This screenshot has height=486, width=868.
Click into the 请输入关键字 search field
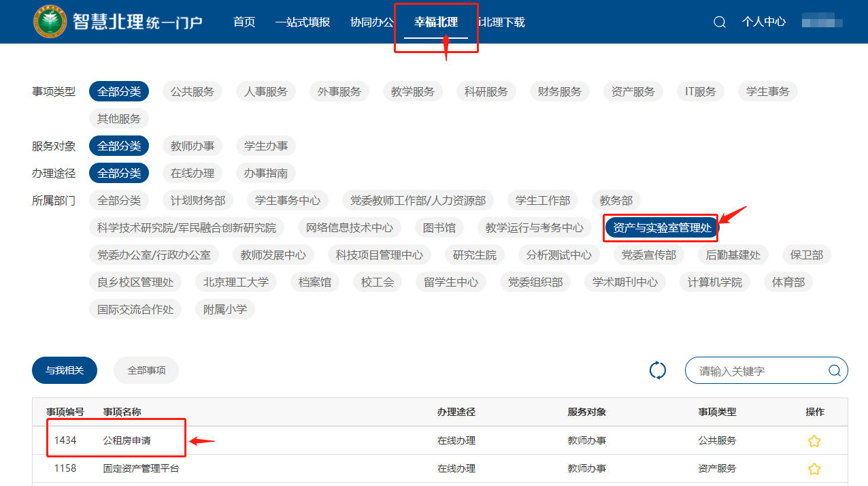pyautogui.click(x=758, y=371)
